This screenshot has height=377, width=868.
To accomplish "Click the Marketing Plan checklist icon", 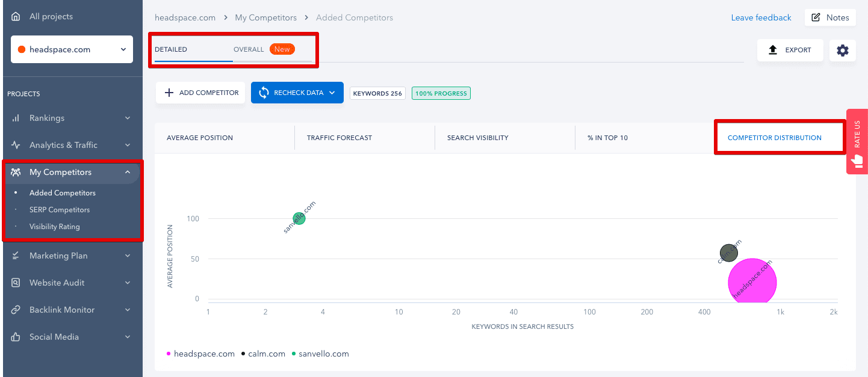I will click(x=16, y=256).
